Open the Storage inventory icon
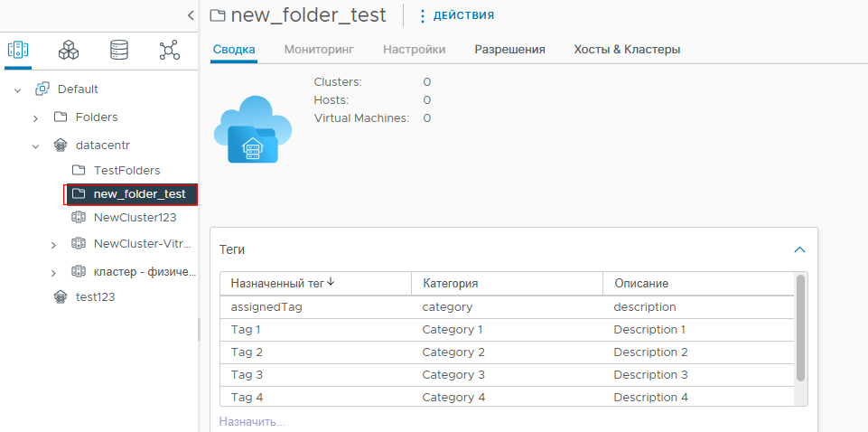Viewport: 868px width, 432px height. coord(119,51)
